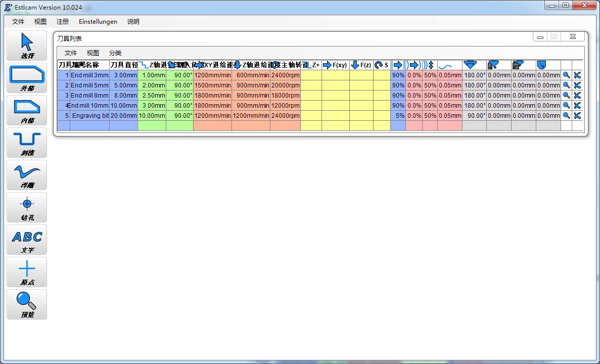Pick the 浮雕 carve tool

pyautogui.click(x=27, y=175)
